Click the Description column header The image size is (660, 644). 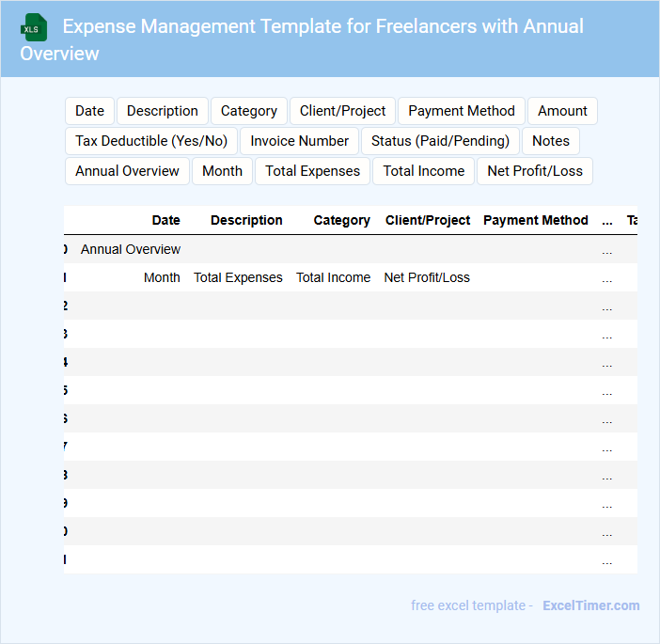click(x=246, y=220)
